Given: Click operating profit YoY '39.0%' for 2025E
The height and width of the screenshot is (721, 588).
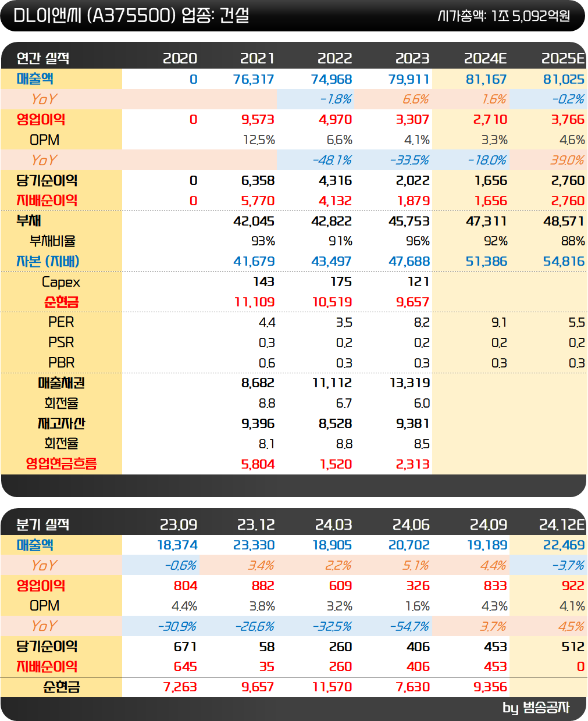Looking at the screenshot, I should point(567,160).
